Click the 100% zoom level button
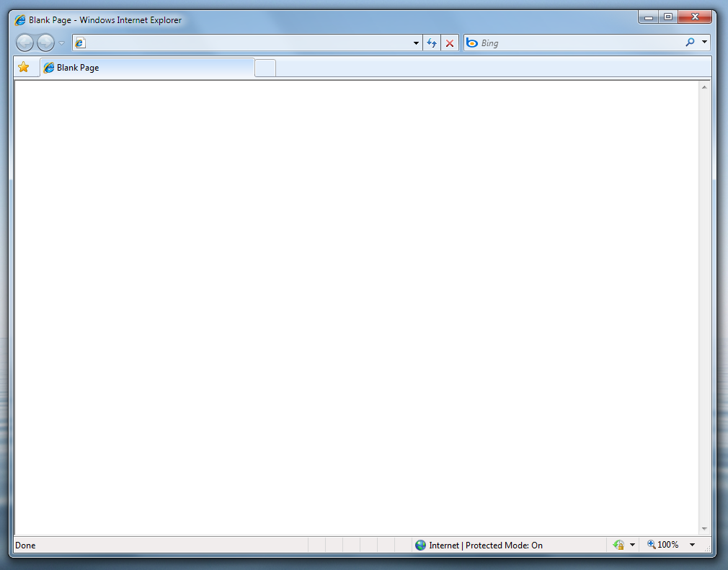This screenshot has height=570, width=728. click(663, 545)
